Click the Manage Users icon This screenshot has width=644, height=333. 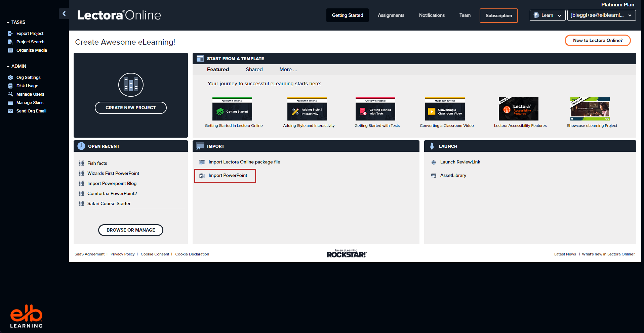[10, 94]
